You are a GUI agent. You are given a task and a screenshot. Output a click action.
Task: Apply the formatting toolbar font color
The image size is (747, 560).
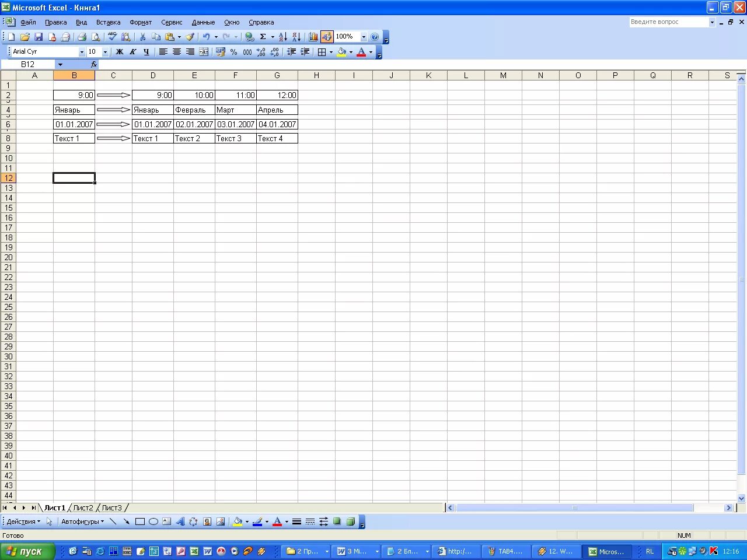point(361,52)
